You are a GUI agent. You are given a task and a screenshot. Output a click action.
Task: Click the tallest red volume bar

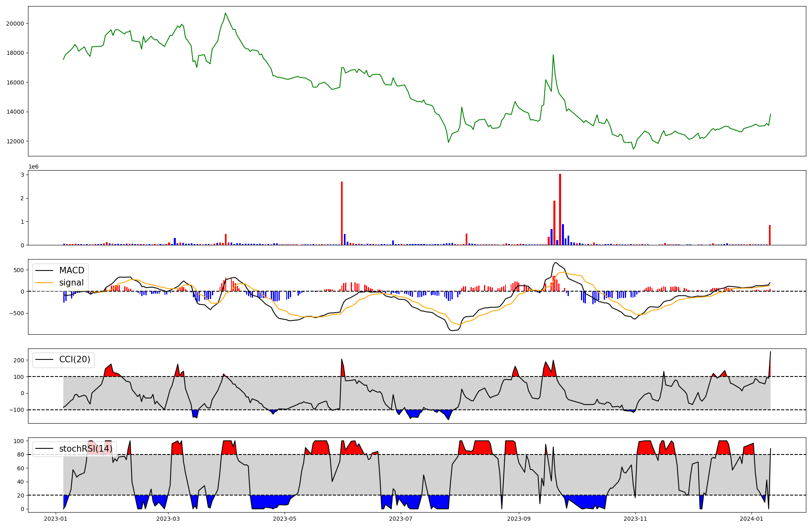(560, 210)
